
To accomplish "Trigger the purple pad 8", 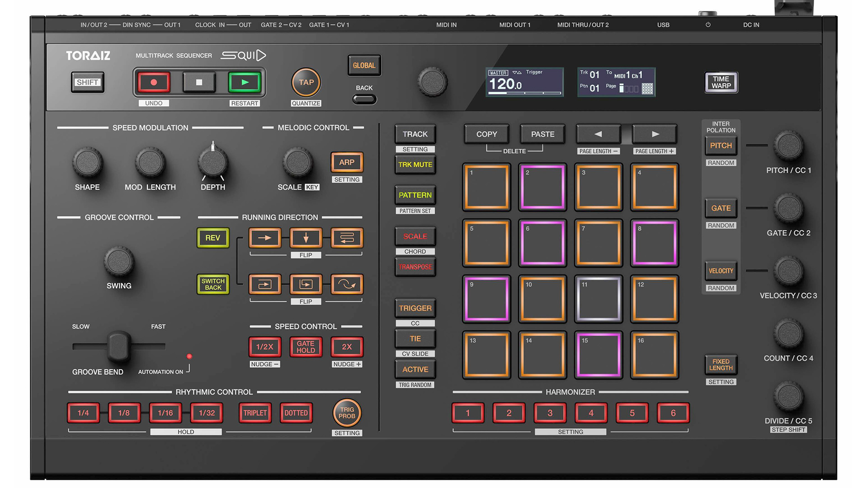I will click(x=655, y=243).
